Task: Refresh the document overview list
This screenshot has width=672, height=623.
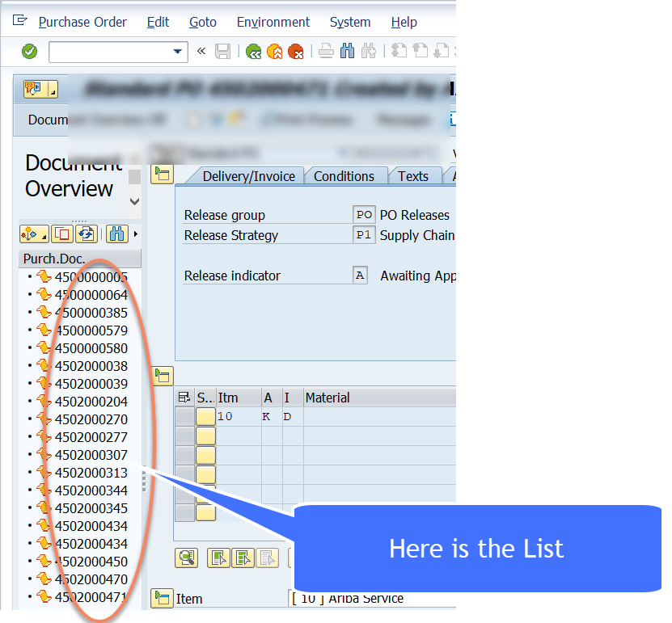Action: [87, 234]
